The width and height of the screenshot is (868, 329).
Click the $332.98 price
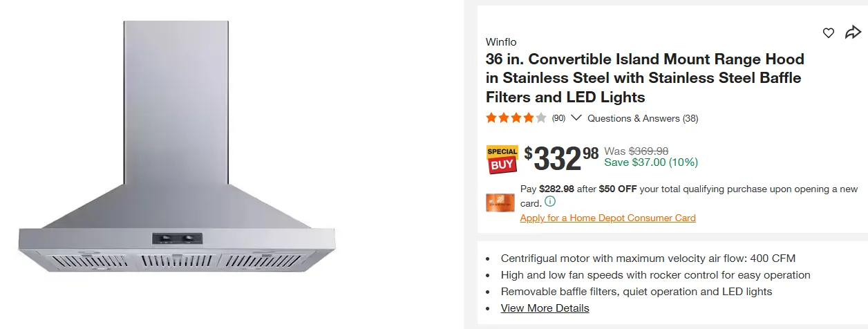point(561,159)
